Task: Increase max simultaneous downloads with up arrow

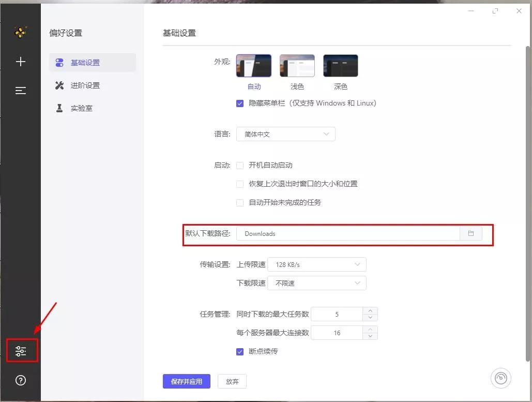Action: (370, 310)
